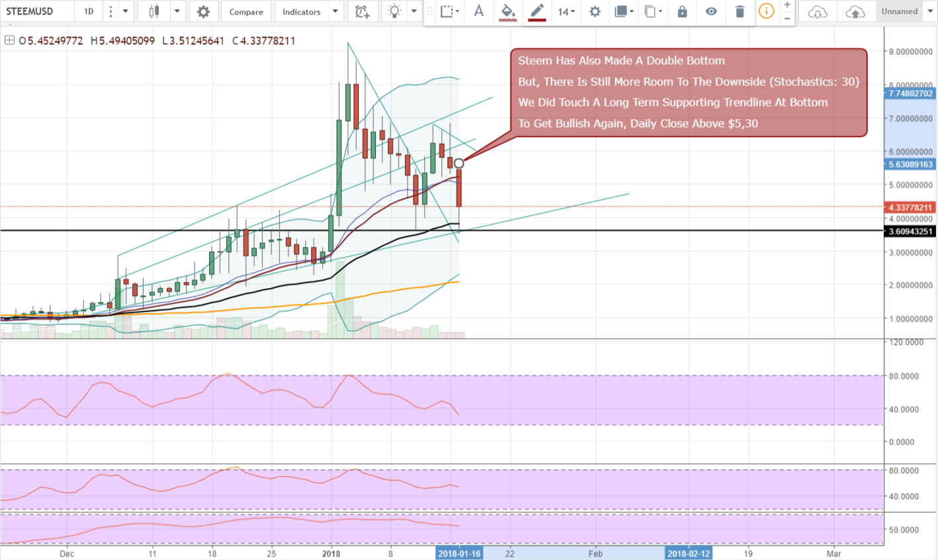Open the orange info circle icon
This screenshot has height=560, width=938.
coord(766,11)
